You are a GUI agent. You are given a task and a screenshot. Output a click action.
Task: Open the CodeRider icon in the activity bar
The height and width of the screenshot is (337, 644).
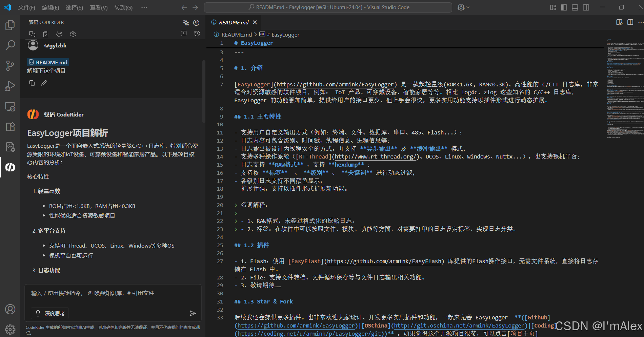point(10,167)
